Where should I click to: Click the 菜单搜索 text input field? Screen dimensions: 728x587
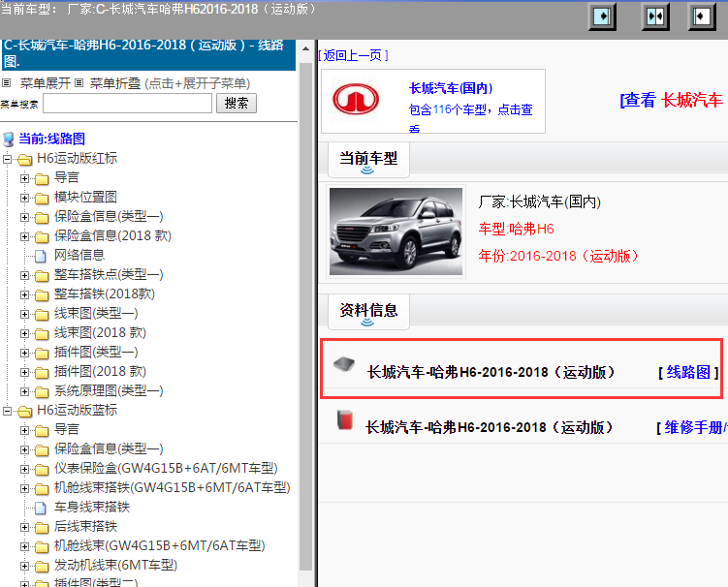[x=127, y=103]
